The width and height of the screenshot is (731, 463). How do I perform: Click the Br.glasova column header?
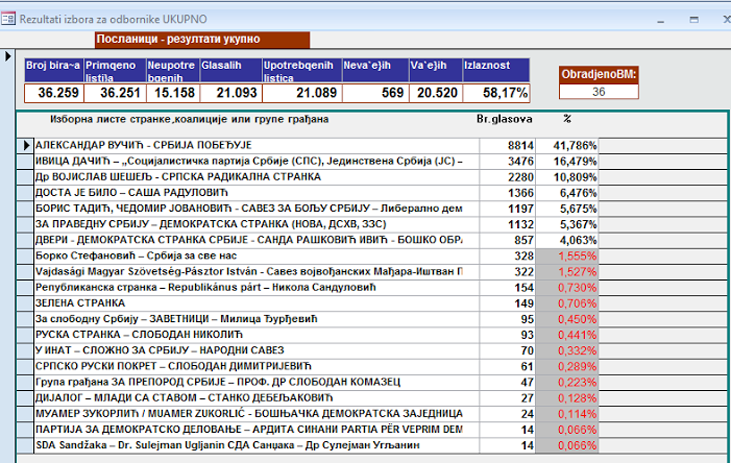(x=504, y=119)
